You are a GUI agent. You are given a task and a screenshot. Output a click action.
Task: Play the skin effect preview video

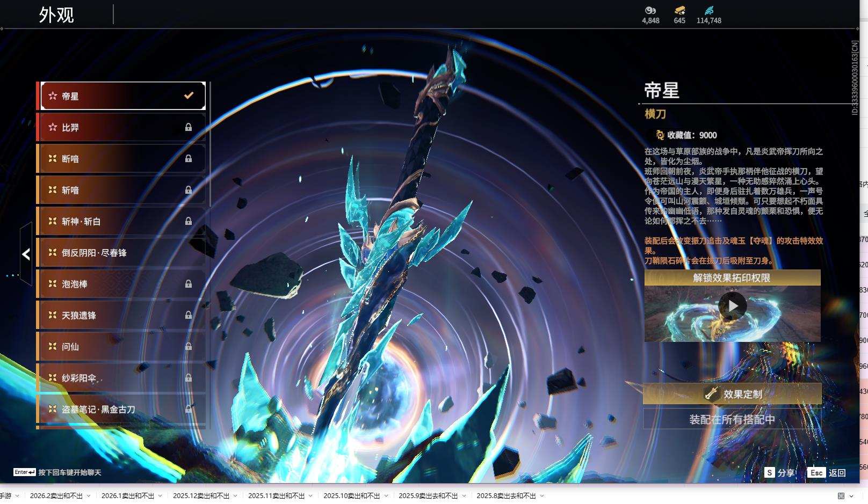(733, 306)
